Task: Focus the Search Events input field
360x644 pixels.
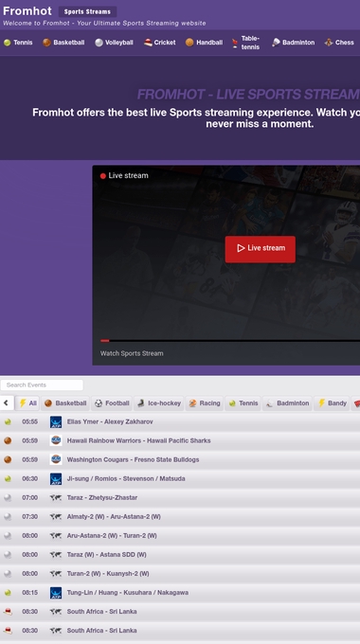Action: click(x=42, y=385)
